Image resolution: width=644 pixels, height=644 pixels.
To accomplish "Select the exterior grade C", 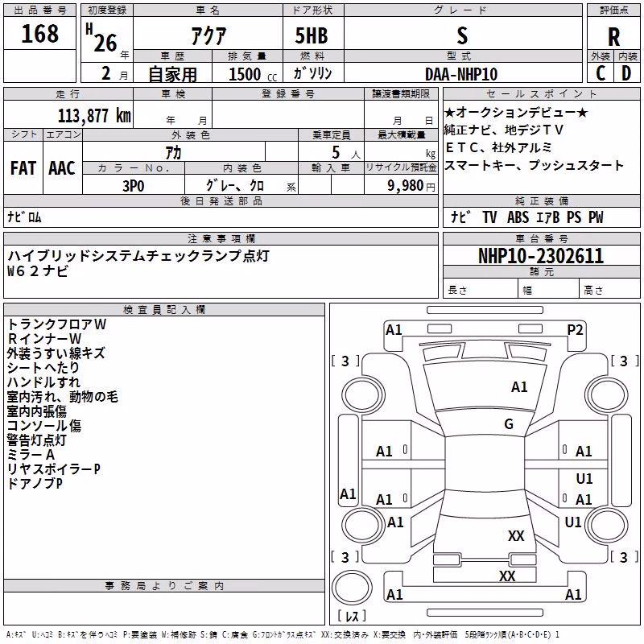I will 601,73.
